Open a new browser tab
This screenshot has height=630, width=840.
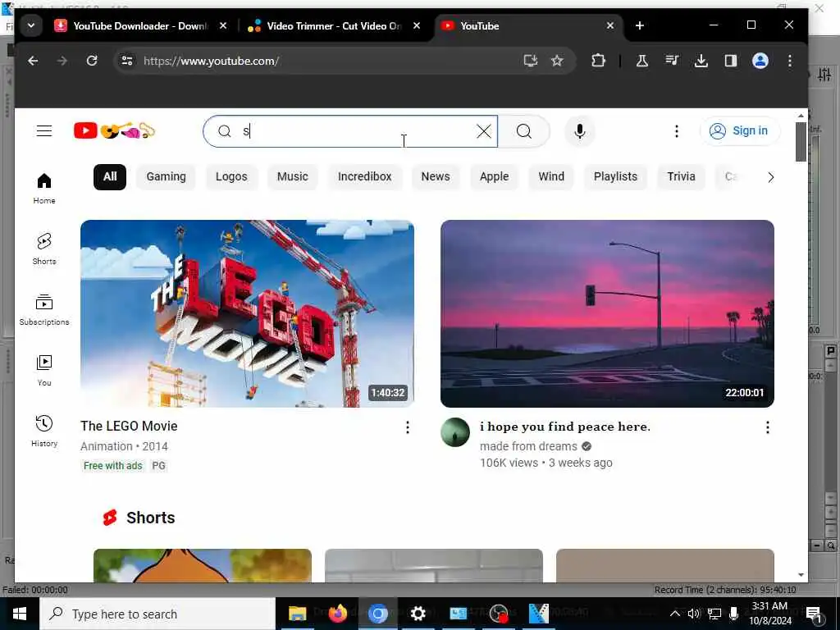click(640, 25)
